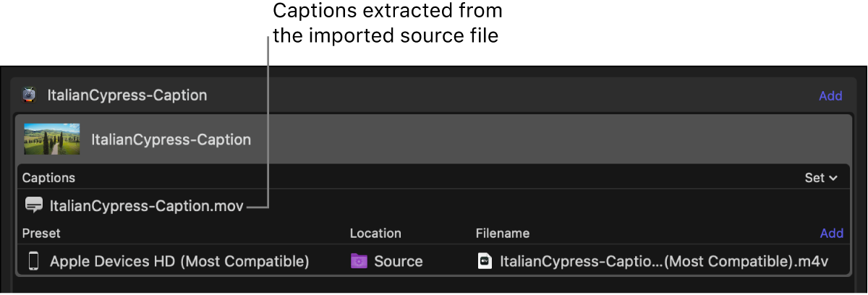Click the purple Source folder icon
This screenshot has height=295, width=868.
(359, 261)
